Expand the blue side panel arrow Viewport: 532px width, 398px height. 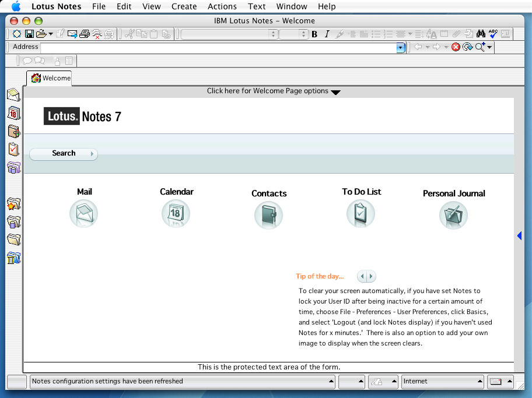click(519, 235)
